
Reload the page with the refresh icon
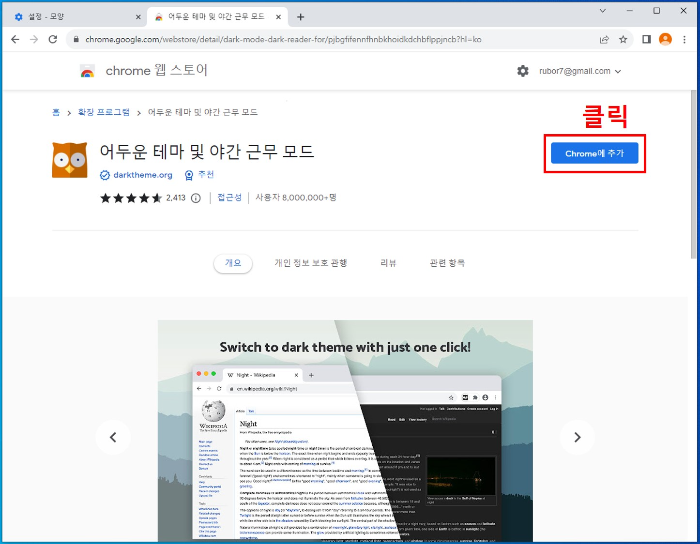pos(53,39)
